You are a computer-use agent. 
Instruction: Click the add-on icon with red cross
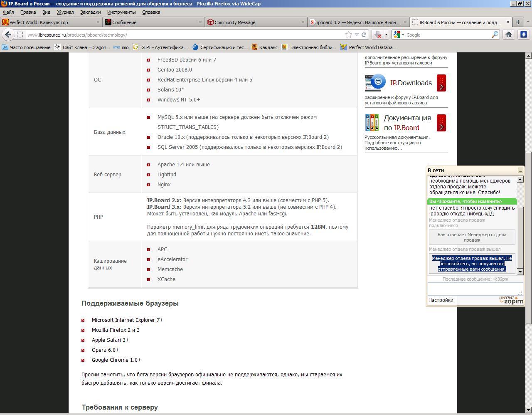(x=378, y=35)
